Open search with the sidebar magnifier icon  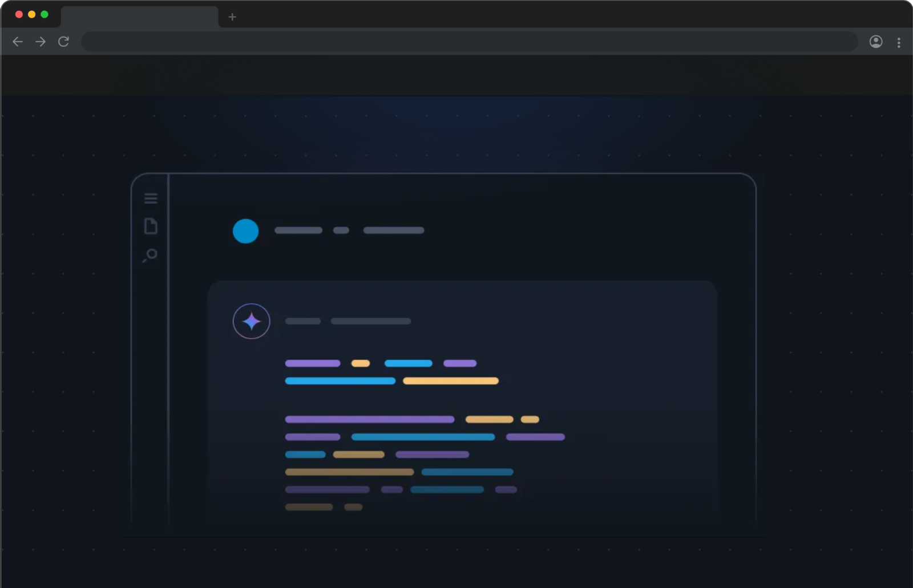click(150, 255)
